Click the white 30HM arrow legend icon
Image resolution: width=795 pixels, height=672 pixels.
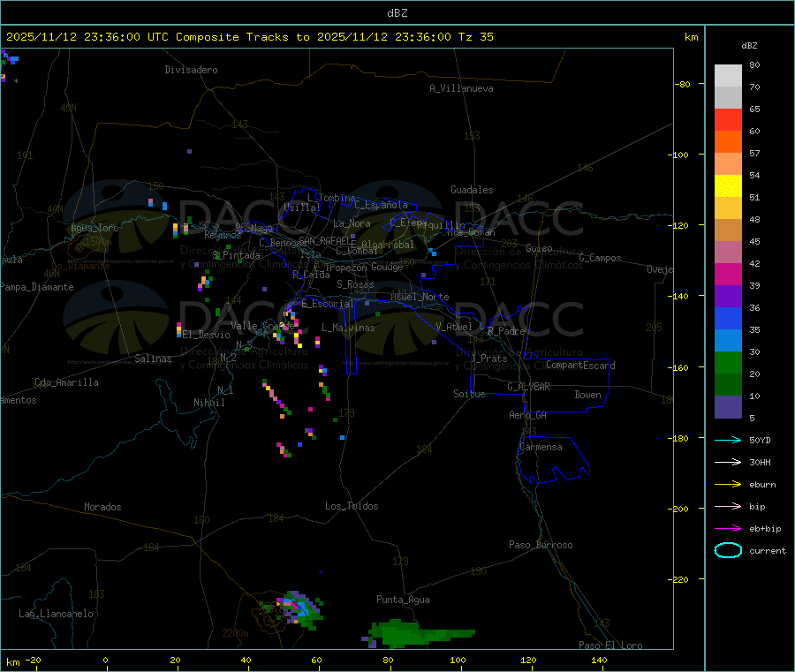pos(728,462)
